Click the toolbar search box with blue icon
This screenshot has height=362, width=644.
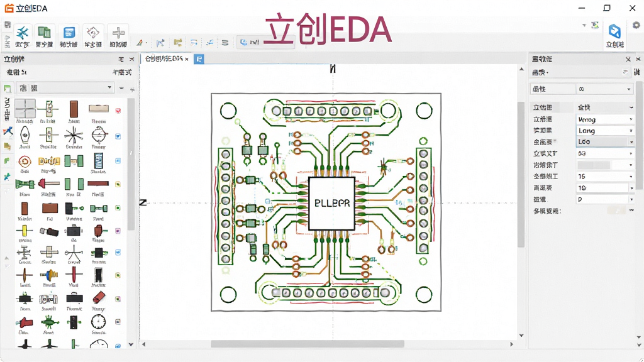pos(265,42)
